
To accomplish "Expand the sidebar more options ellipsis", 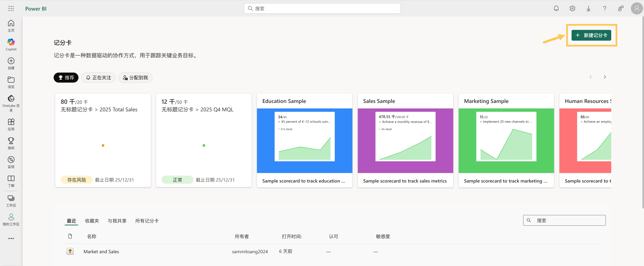I will point(11,238).
